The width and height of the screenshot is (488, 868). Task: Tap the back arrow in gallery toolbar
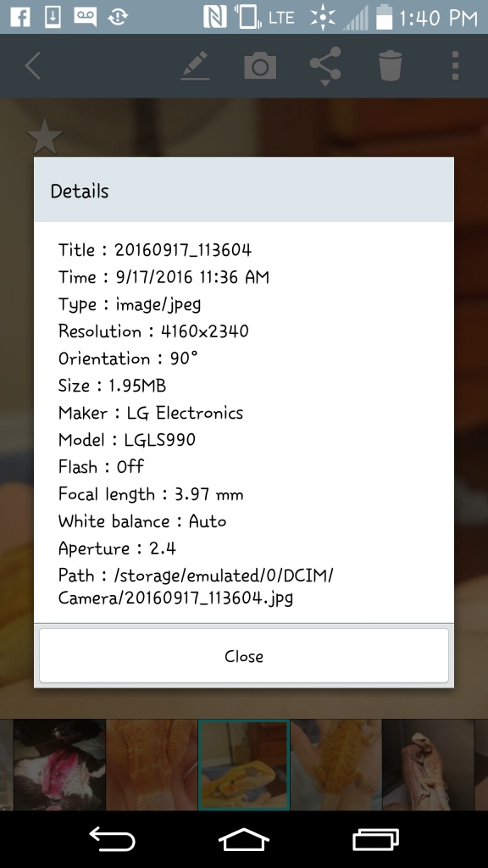point(33,66)
